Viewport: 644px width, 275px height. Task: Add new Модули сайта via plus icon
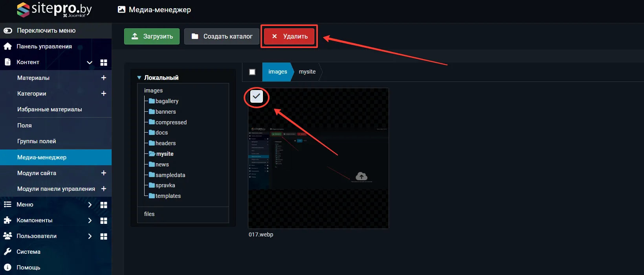[x=104, y=173]
